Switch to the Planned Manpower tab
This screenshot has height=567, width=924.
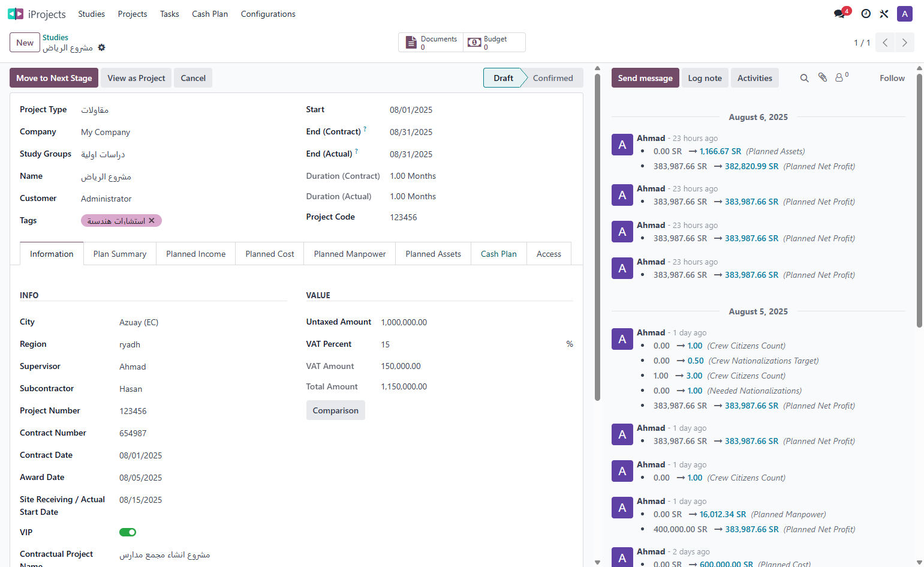(350, 254)
